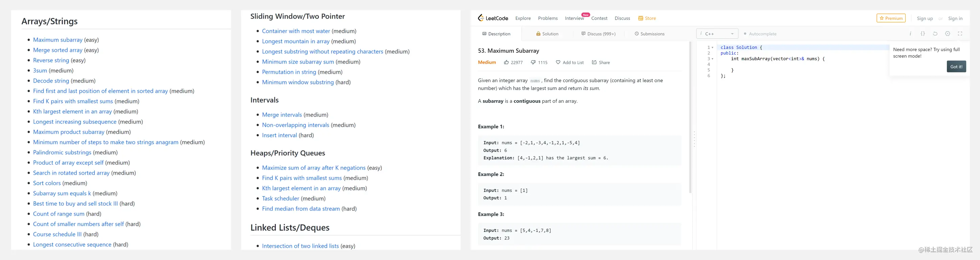This screenshot has width=980, height=260.
Task: Open Problems in LeetCode navigation
Action: (x=548, y=18)
